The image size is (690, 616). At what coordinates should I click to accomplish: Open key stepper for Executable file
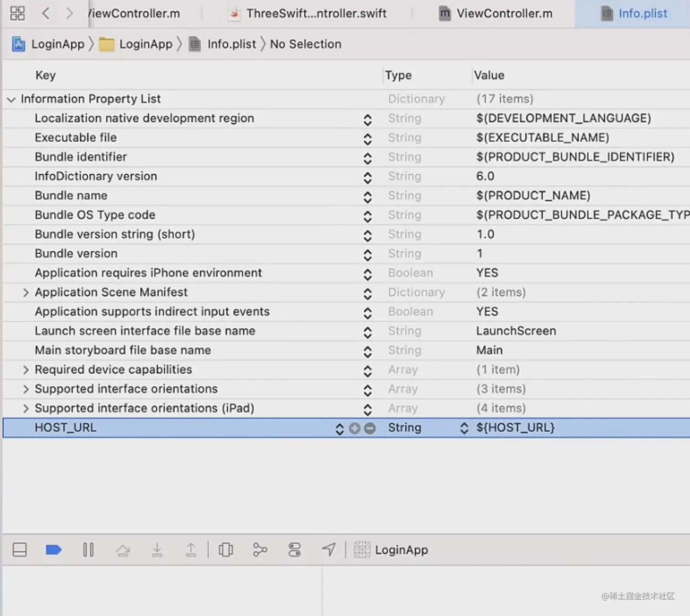(368, 139)
